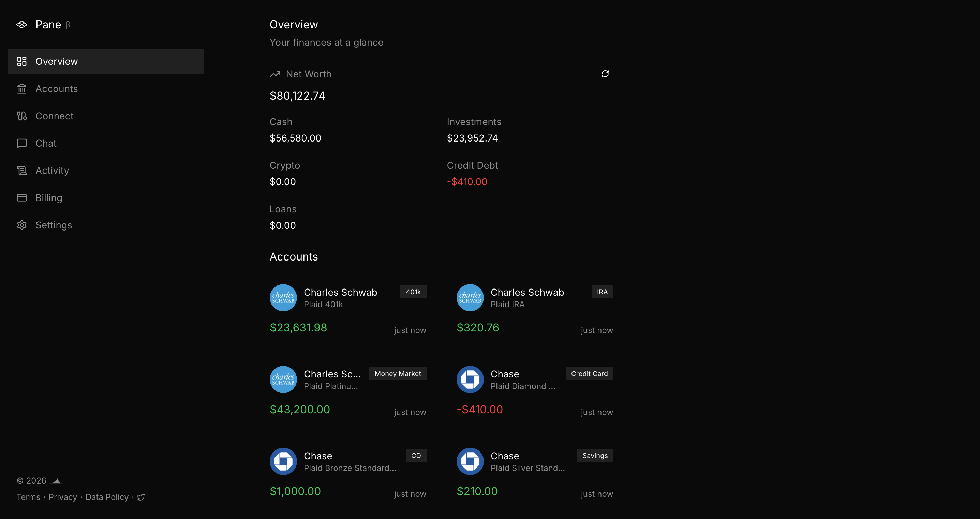The image size is (980, 519).
Task: Open the Data Policy link
Action: click(x=107, y=497)
